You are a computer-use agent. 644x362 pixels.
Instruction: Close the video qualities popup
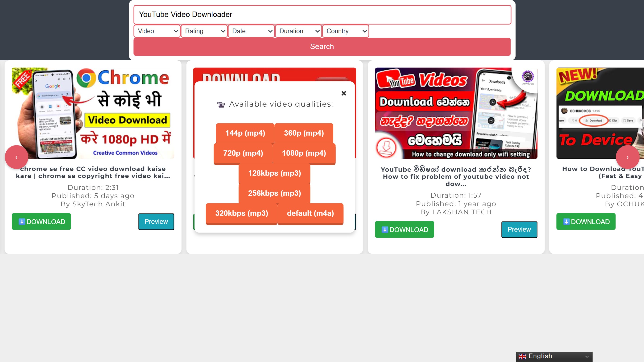(x=344, y=93)
